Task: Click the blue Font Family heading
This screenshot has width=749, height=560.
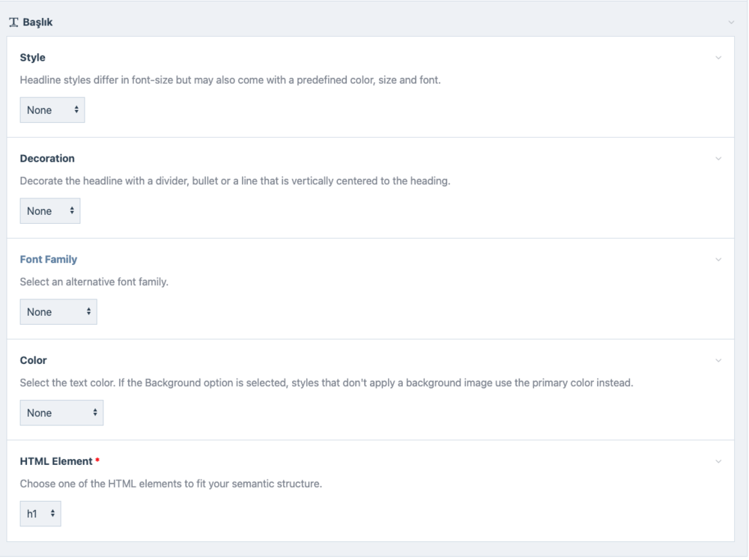Action: pyautogui.click(x=48, y=260)
